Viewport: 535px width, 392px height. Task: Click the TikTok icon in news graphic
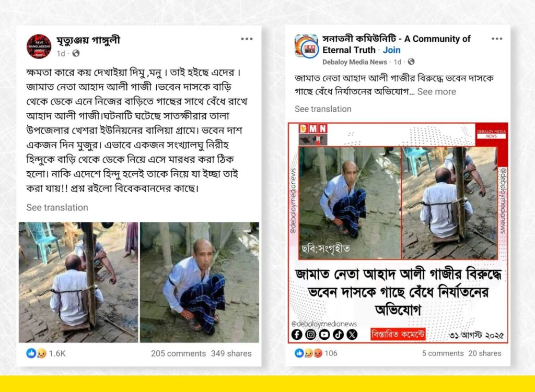click(x=338, y=335)
